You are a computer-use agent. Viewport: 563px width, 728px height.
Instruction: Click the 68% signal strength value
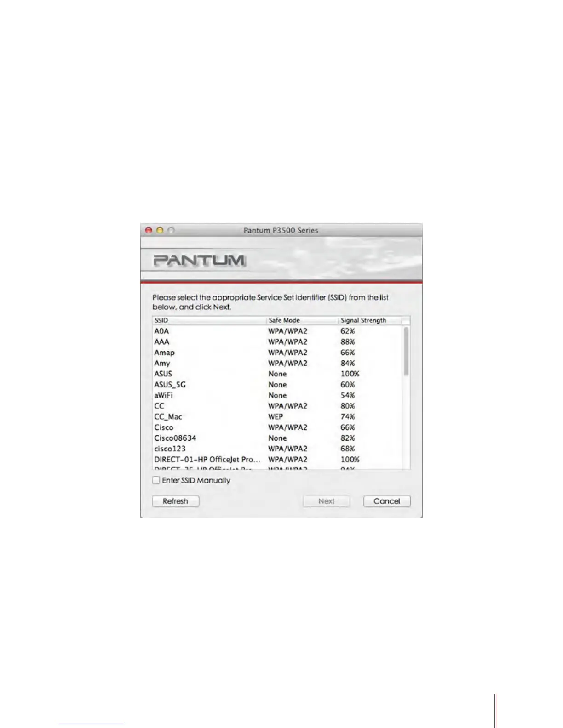click(x=348, y=449)
